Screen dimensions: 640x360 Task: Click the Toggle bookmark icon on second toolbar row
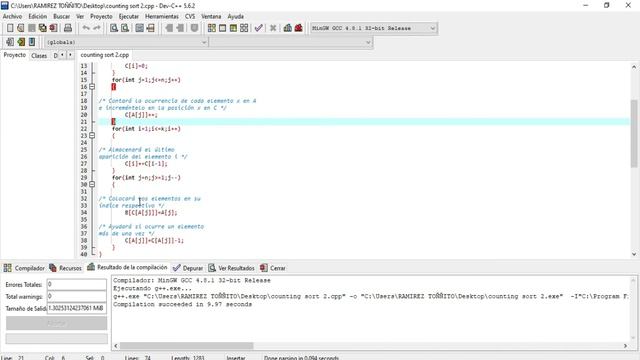click(21, 42)
